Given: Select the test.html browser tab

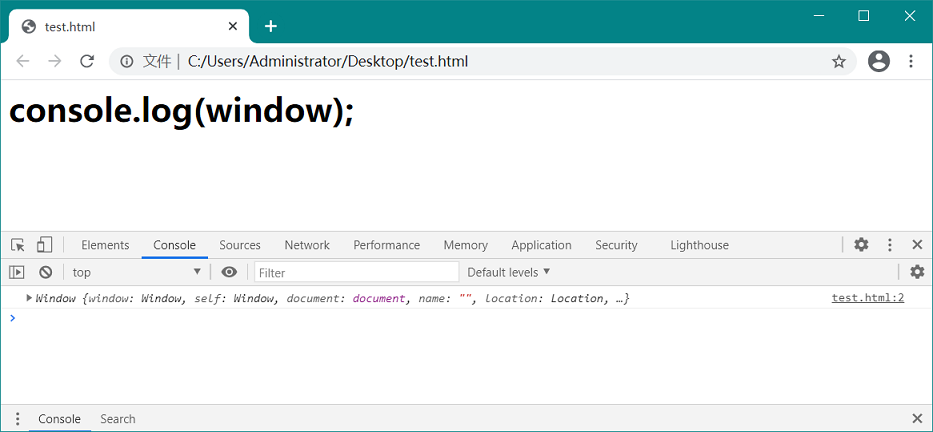Looking at the screenshot, I should click(128, 27).
